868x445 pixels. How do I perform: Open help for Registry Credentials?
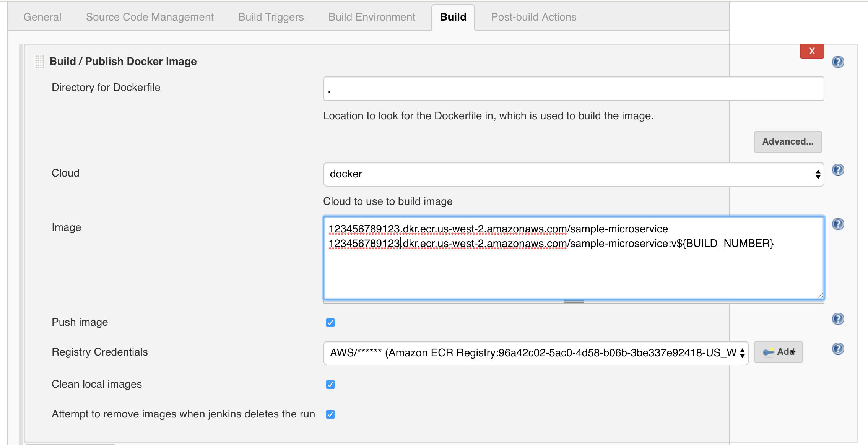click(x=838, y=349)
